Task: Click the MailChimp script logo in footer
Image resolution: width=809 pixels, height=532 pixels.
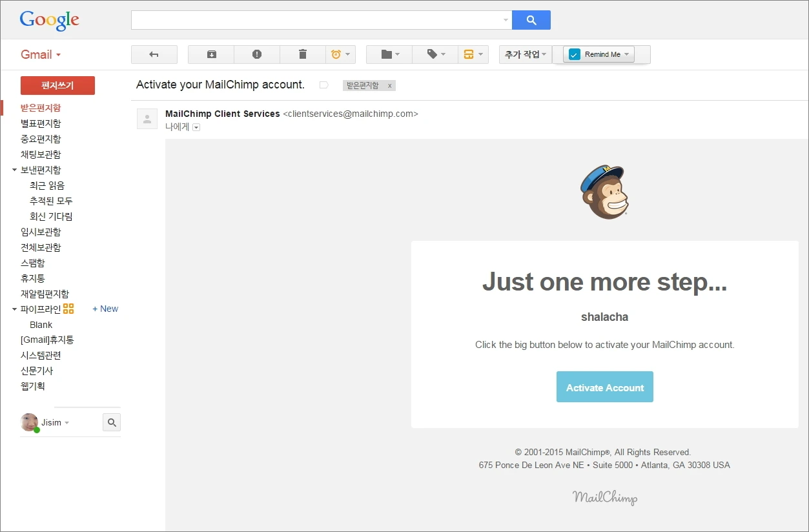Action: (x=605, y=497)
